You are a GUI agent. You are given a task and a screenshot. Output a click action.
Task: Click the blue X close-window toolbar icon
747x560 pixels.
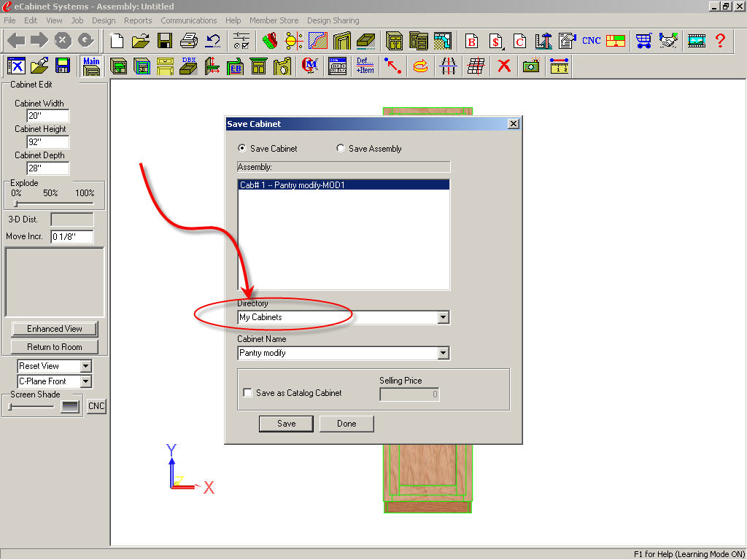(16, 66)
